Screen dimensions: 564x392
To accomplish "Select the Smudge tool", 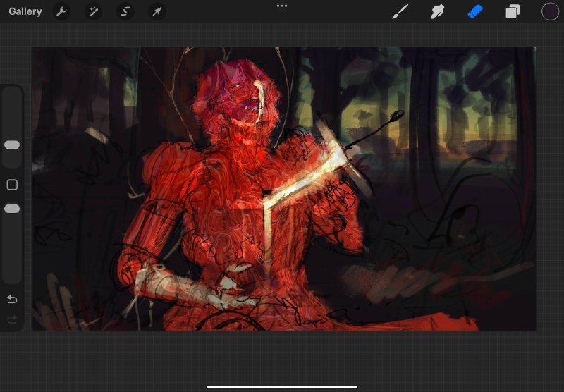I will (x=437, y=11).
